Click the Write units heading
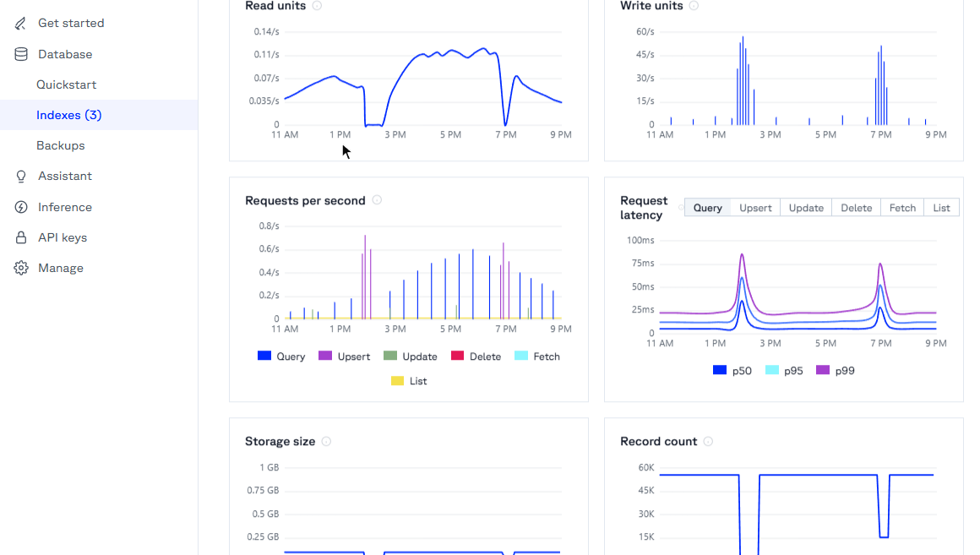This screenshot has height=555, width=980. pos(651,6)
